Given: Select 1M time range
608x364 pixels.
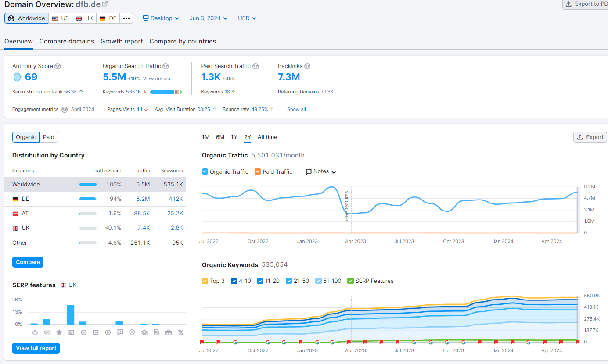Looking at the screenshot, I should pos(205,137).
